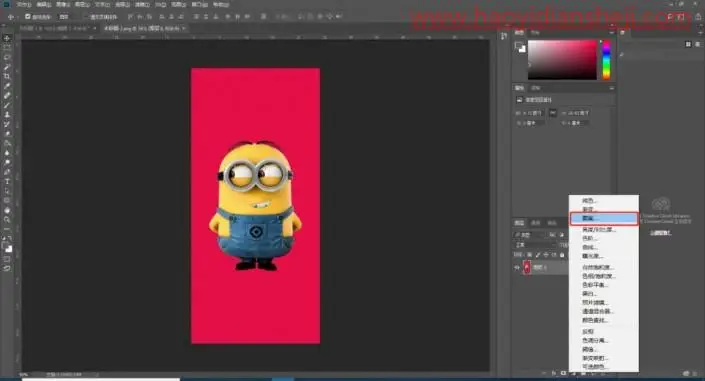Choose 图案... (Pattern) from the popup menu
The image size is (705, 381).
point(604,219)
